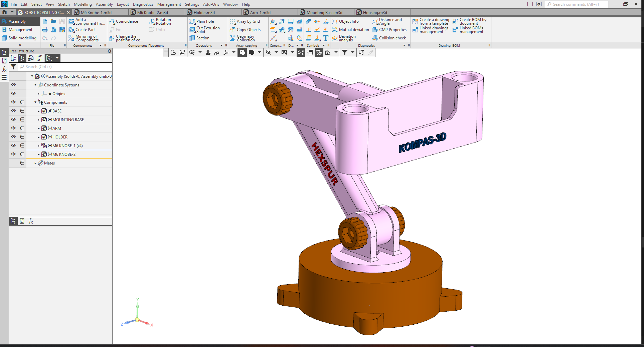Click the Copy Objects tool
Viewport: 644px width, 347px height.
[x=245, y=30]
